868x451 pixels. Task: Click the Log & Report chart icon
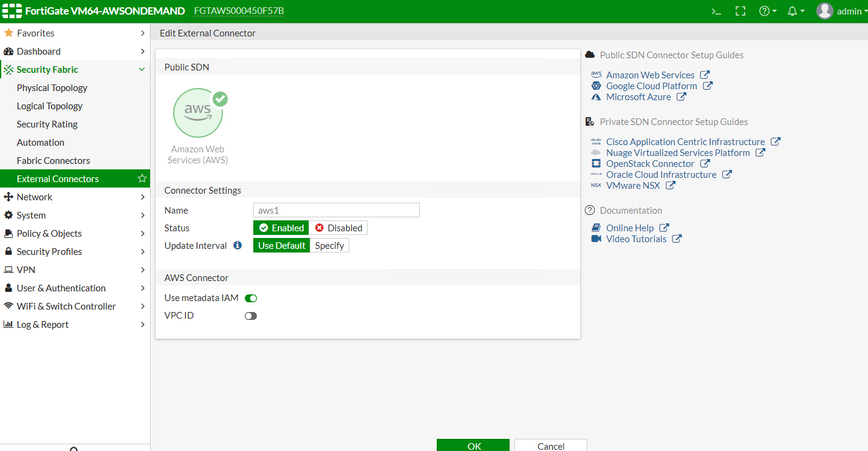tap(9, 324)
